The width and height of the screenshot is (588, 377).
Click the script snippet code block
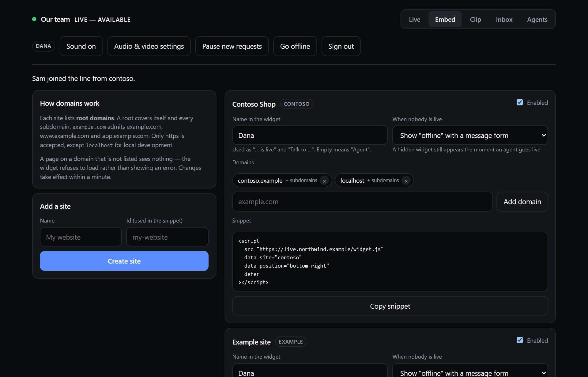pos(390,261)
